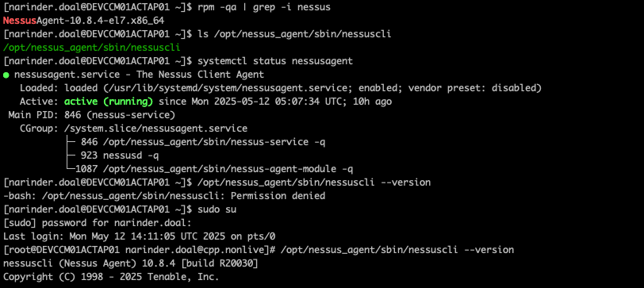Click the green 'active (running)' status text
Screen dimensions: 644x288
109,102
